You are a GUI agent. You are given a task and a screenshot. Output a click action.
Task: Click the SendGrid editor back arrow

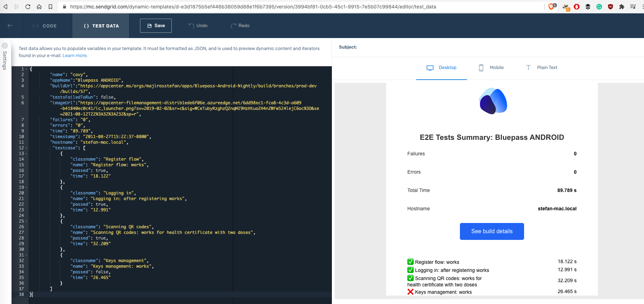coord(10,25)
